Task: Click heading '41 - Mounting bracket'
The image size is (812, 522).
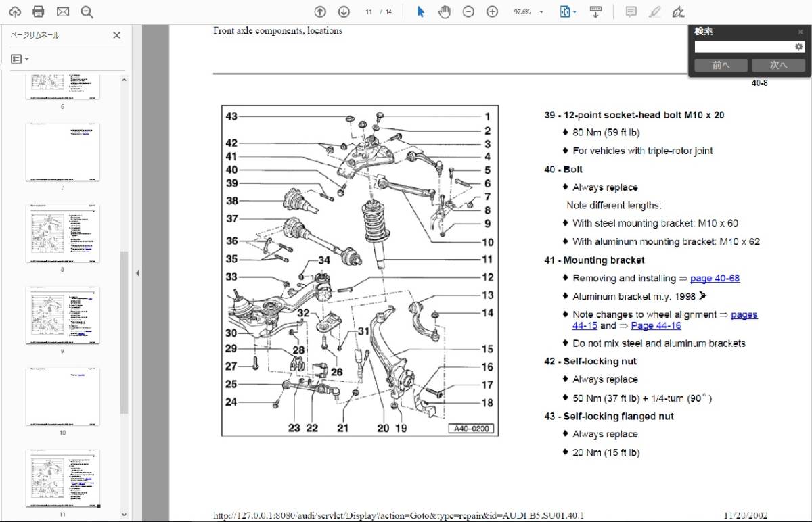Action: coord(594,260)
